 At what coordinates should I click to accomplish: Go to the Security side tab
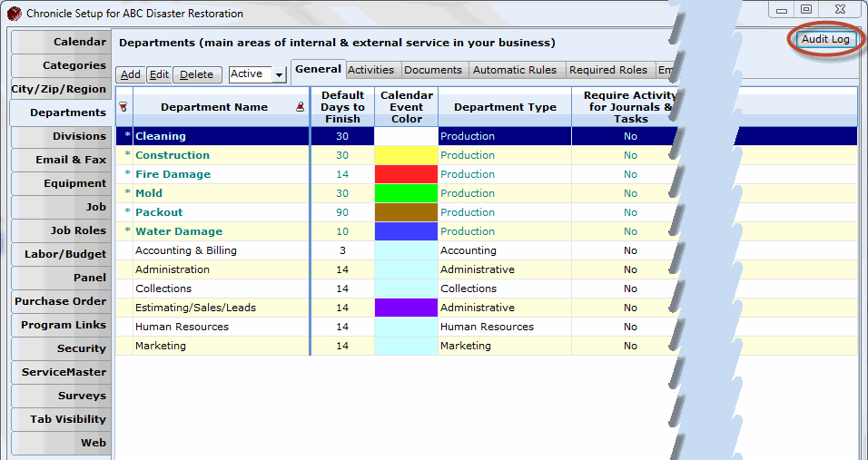tap(61, 348)
